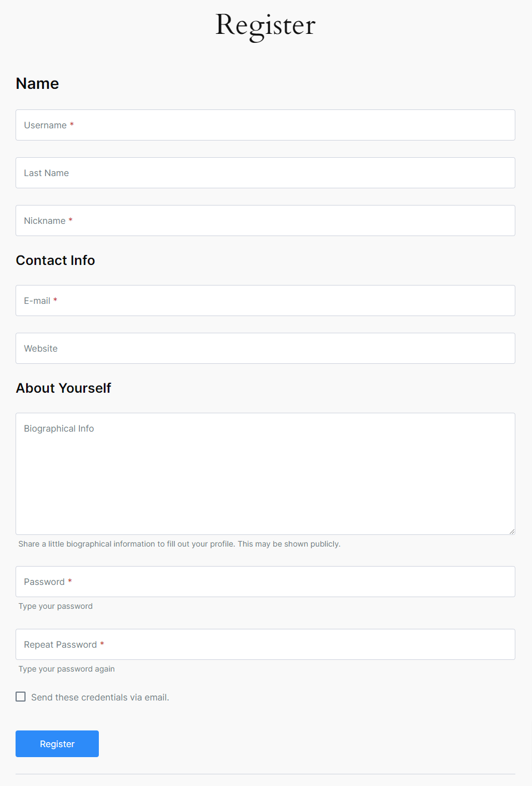The width and height of the screenshot is (532, 786).
Task: Click inside the Biographical Info textarea
Action: click(265, 473)
